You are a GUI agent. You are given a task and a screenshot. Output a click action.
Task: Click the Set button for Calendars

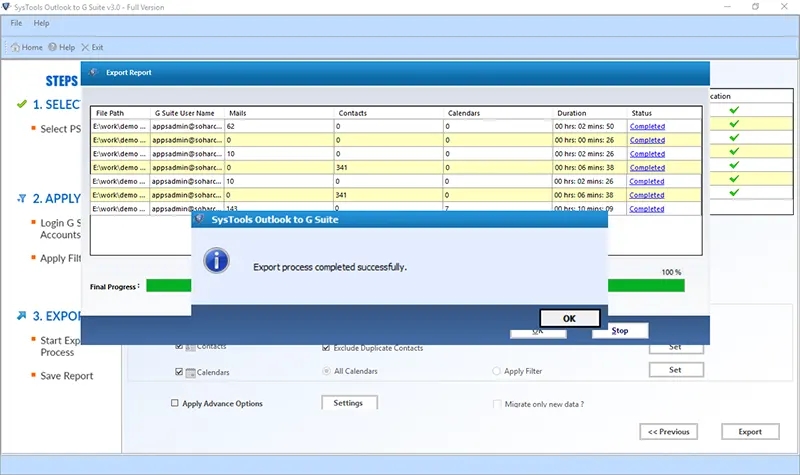[676, 370]
